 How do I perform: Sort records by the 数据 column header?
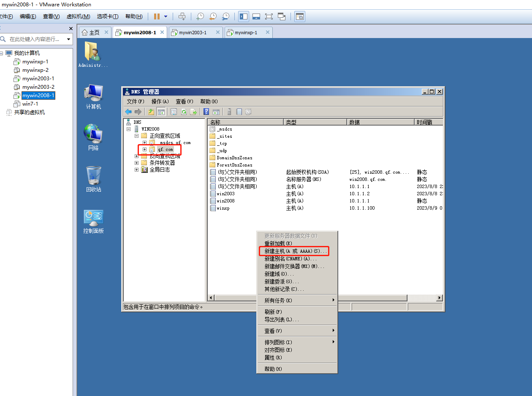(x=381, y=122)
